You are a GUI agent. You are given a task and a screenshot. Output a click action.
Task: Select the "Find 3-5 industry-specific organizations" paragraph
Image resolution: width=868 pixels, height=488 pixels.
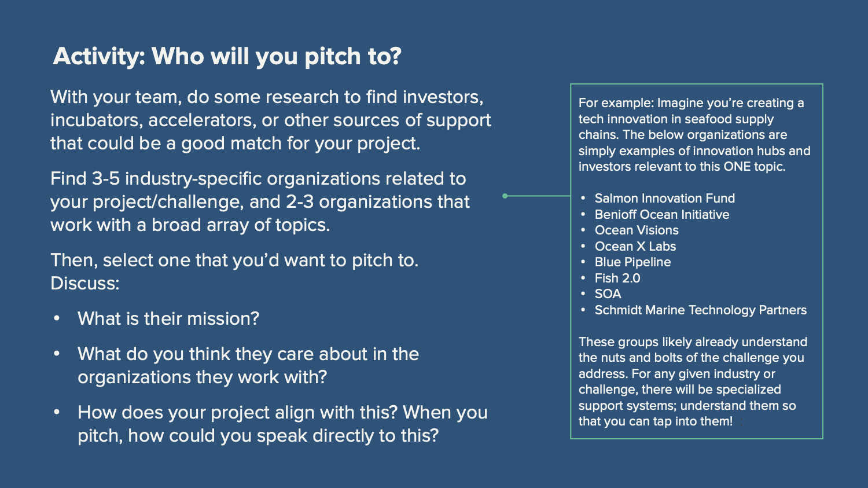coord(260,201)
